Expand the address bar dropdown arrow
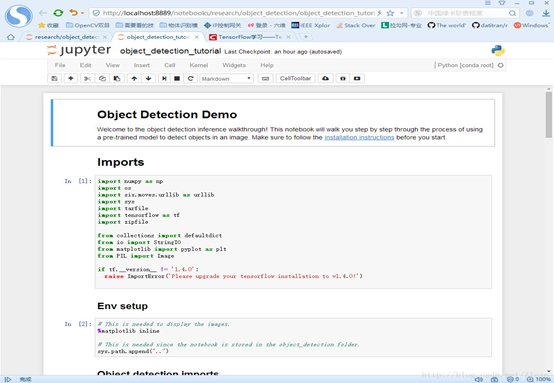 (402, 13)
